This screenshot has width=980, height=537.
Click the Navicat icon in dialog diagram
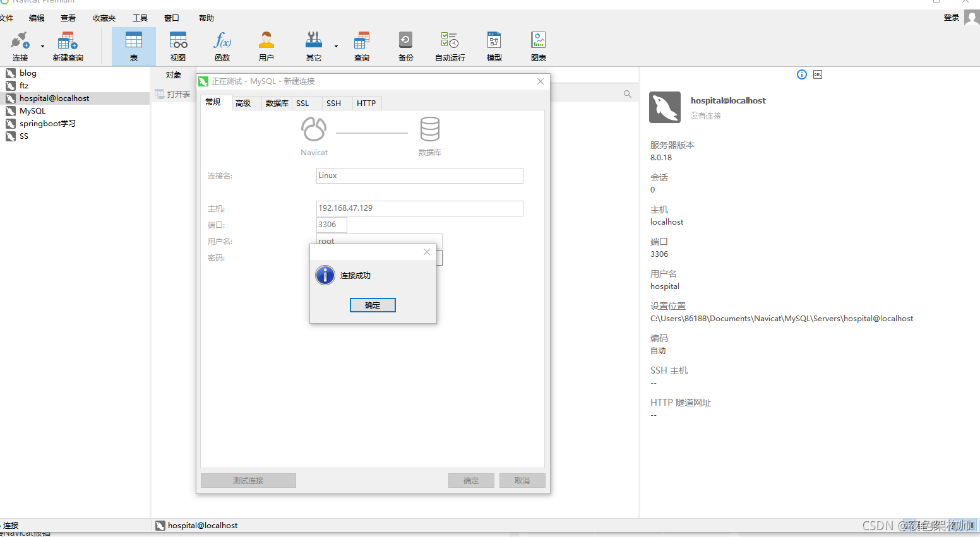point(314,129)
